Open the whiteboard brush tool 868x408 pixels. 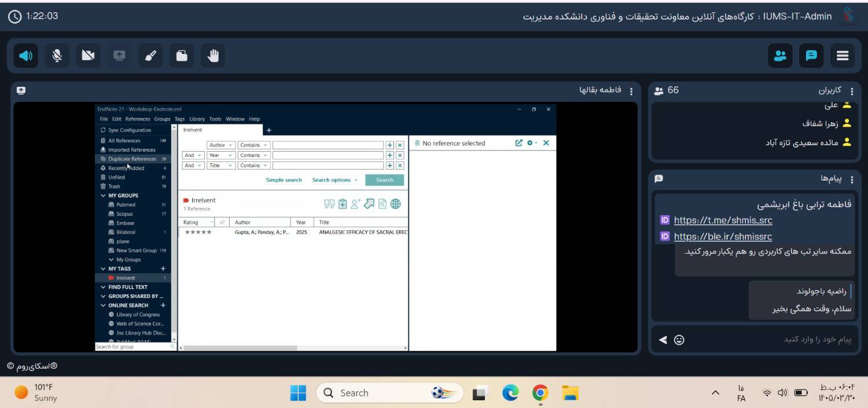click(x=150, y=56)
